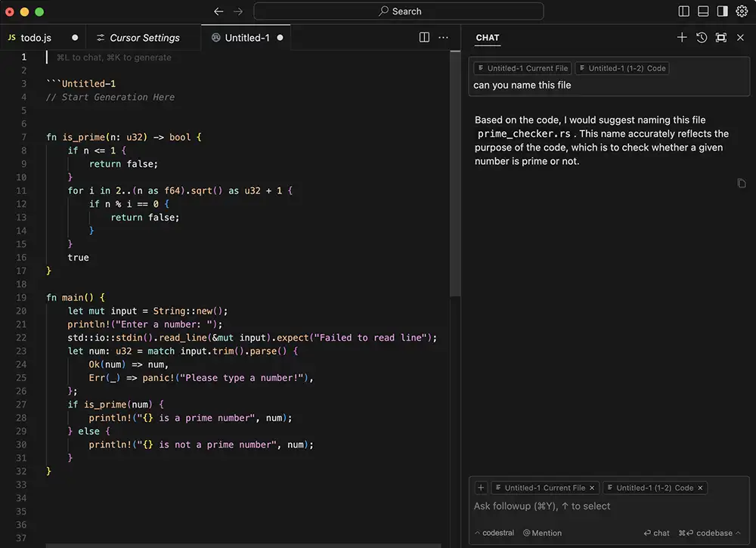The height and width of the screenshot is (548, 756).
Task: Open chat in editor fullscreen icon
Action: pos(721,38)
